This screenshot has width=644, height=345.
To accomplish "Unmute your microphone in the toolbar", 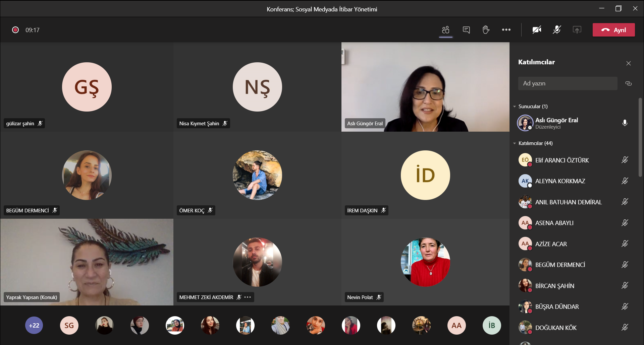I will click(x=557, y=30).
